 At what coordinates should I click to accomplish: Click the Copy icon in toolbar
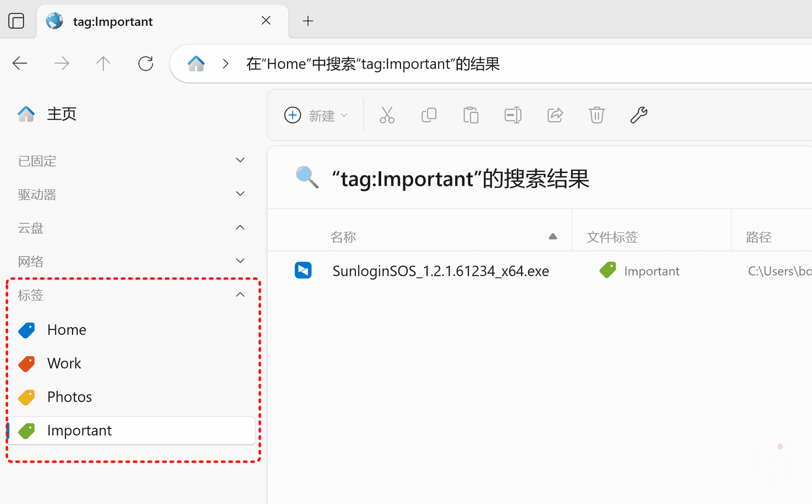click(x=429, y=115)
